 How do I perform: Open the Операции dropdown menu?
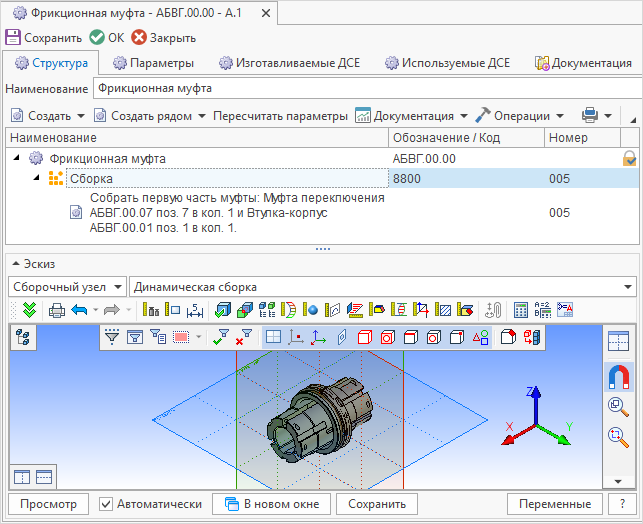[560, 116]
